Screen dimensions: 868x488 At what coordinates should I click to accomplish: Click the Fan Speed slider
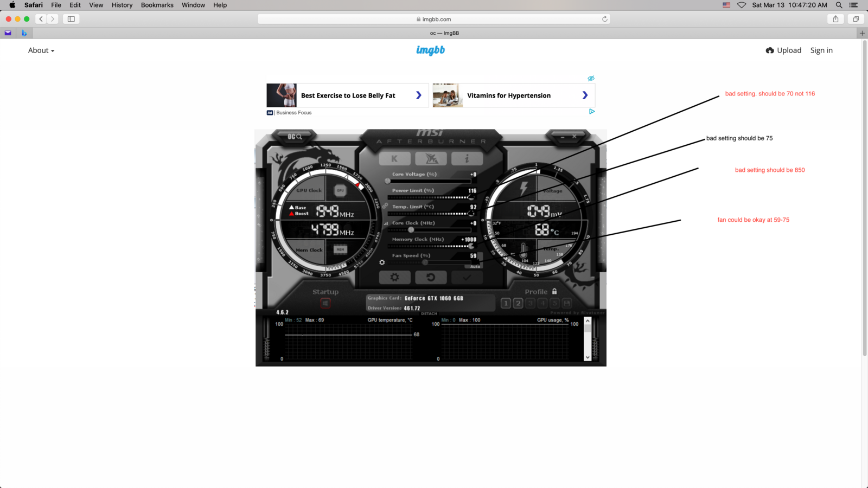429,262
